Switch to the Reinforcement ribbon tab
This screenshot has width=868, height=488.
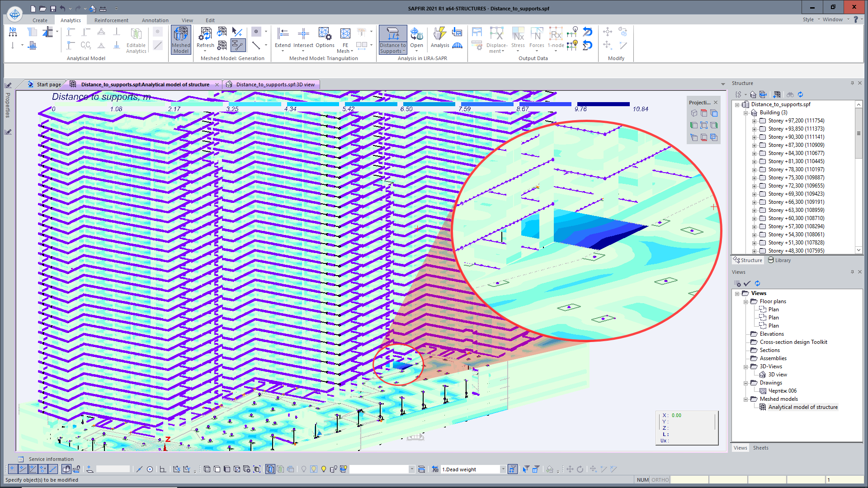[x=111, y=20]
